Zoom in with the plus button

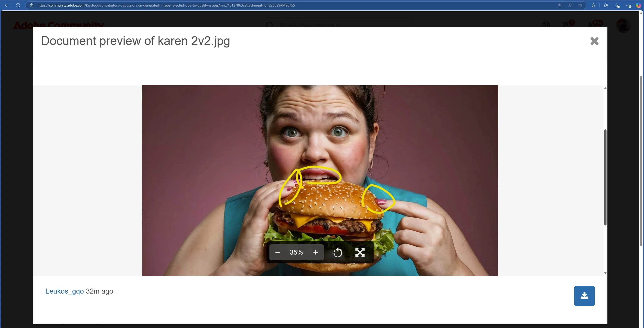315,253
